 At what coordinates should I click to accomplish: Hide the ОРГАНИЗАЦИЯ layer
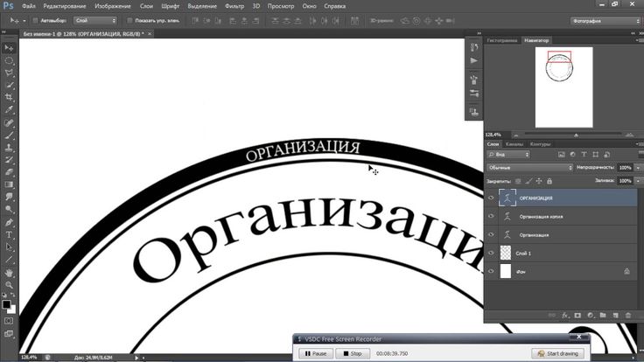pyautogui.click(x=491, y=198)
